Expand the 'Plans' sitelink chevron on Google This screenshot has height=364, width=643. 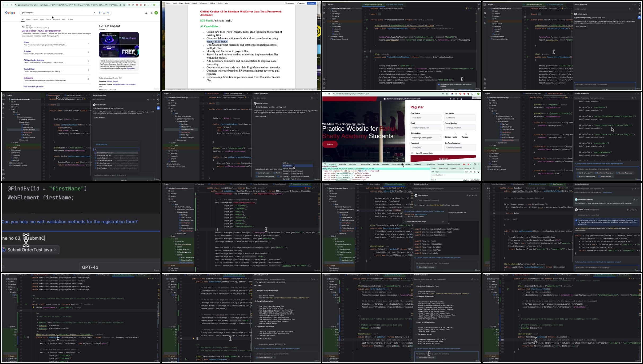click(x=89, y=43)
